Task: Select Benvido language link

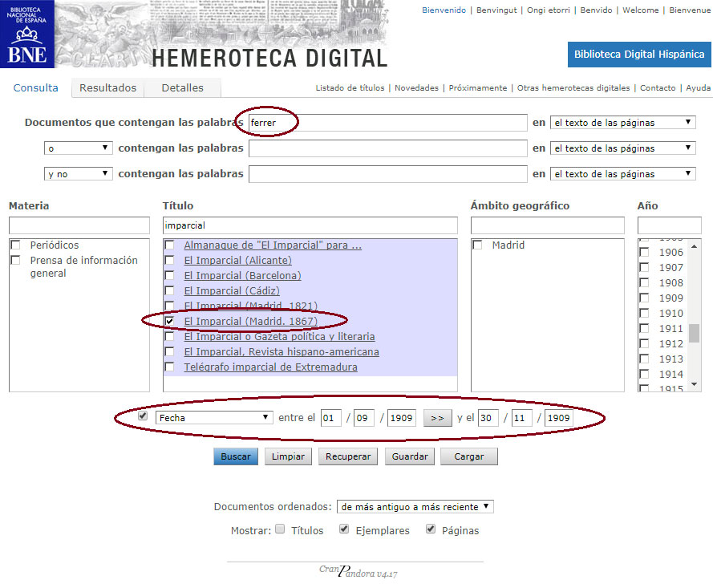Action: pos(596,10)
